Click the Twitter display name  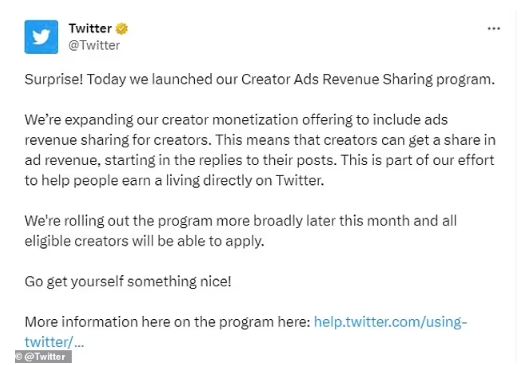point(90,28)
